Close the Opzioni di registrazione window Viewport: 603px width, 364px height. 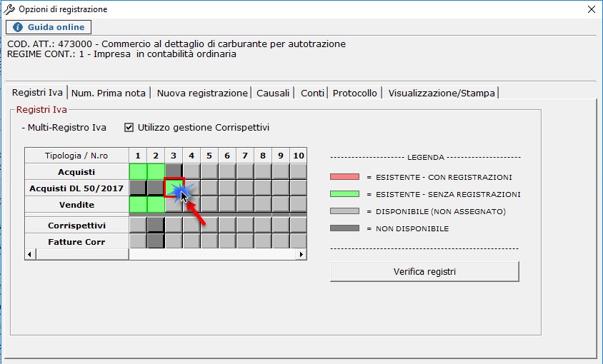click(592, 9)
